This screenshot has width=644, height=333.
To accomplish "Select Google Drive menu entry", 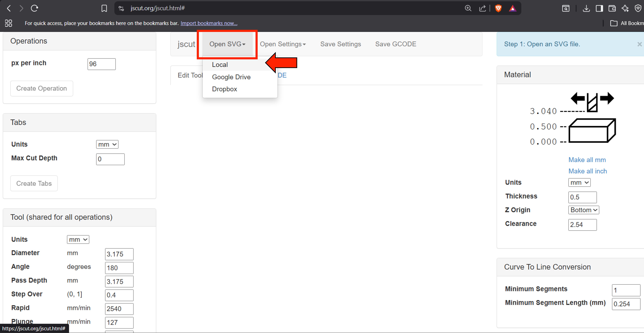I will point(231,77).
